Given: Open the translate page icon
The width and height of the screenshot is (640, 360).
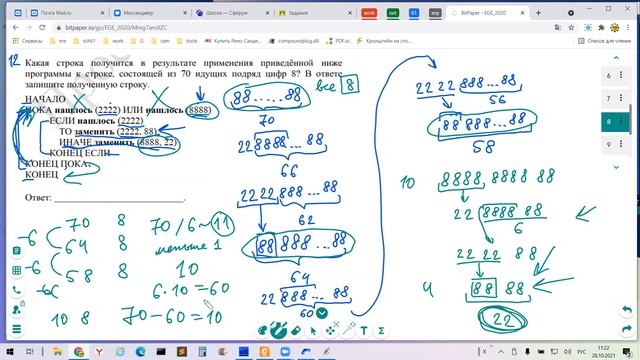Looking at the screenshot, I should pyautogui.click(x=558, y=27).
